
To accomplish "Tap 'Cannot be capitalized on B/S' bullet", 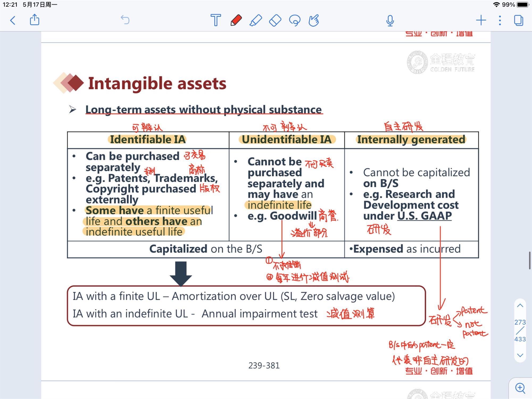I will click(x=417, y=178).
